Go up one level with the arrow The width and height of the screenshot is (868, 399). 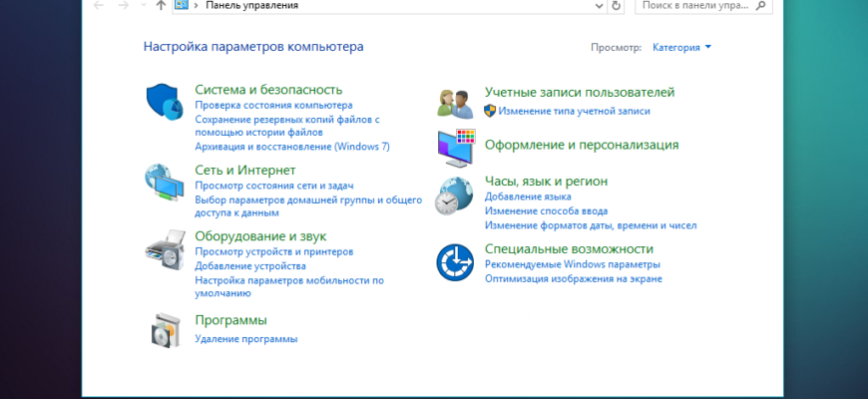[x=161, y=6]
